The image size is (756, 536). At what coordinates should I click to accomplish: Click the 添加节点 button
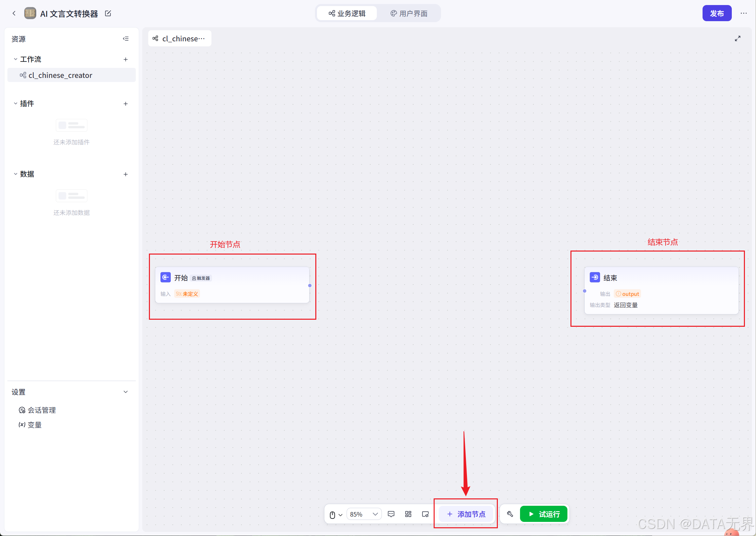tap(466, 514)
